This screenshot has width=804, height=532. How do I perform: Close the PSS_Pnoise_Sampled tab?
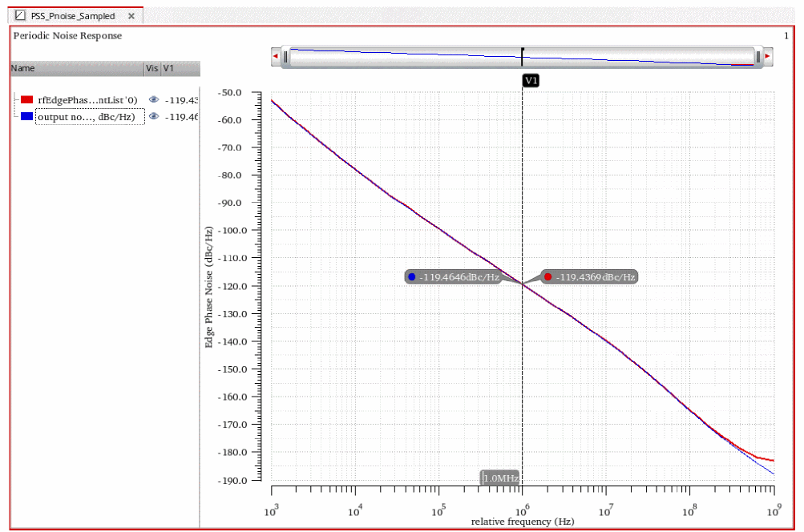[x=131, y=16]
